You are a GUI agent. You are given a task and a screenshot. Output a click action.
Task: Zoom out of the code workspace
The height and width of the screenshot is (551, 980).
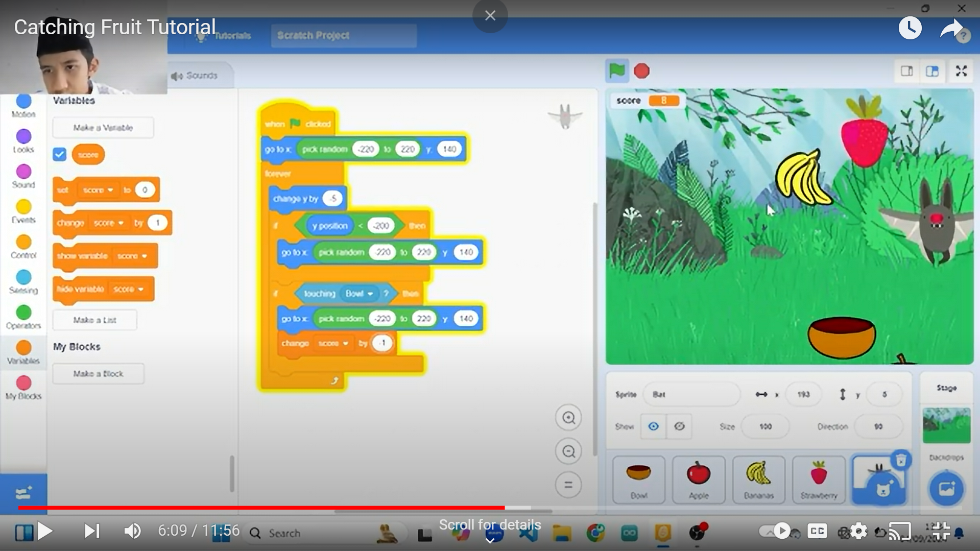[568, 451]
